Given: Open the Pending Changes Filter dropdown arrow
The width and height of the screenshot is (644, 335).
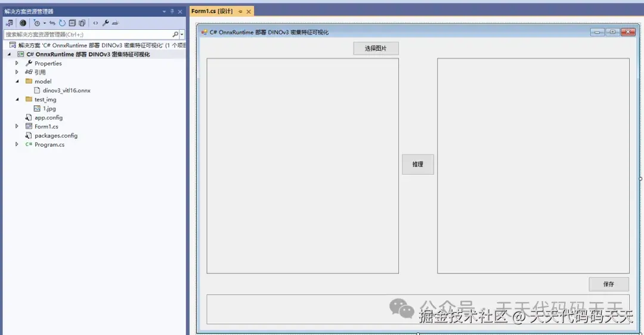Looking at the screenshot, I should (44, 23).
